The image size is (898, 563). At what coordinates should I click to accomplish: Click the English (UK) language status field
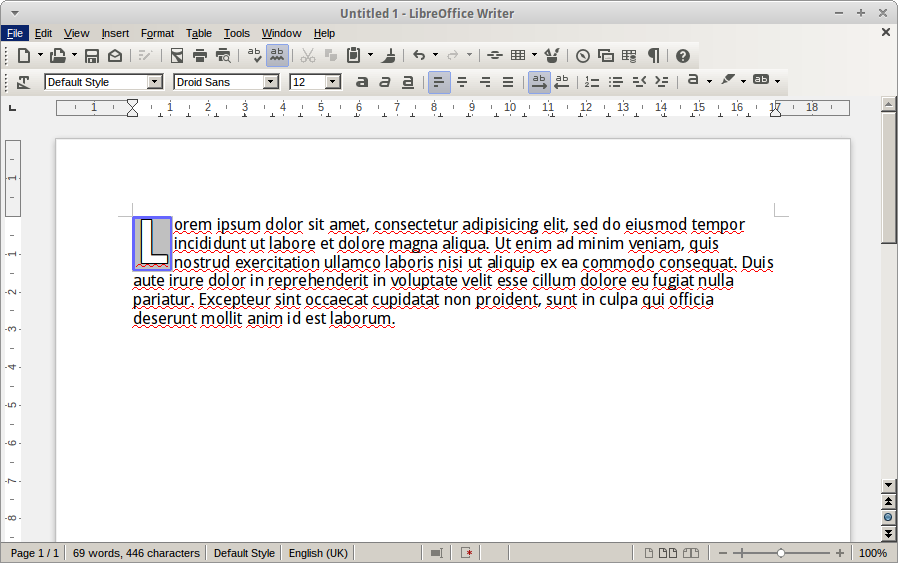(318, 553)
